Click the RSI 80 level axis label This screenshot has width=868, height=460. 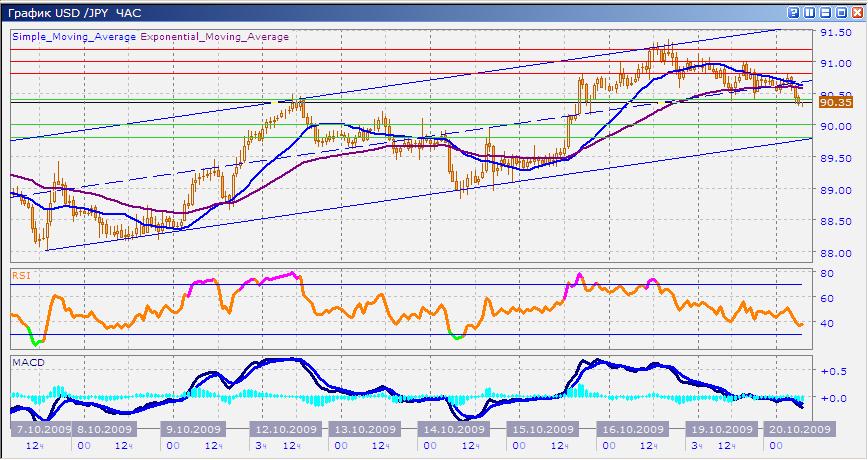tap(828, 273)
